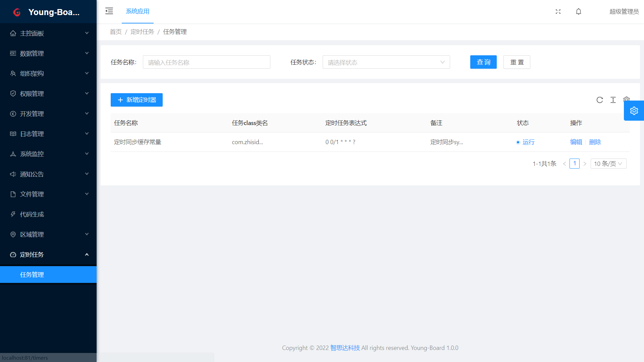This screenshot has width=644, height=362.
Task: Open the 10 per page selector
Action: (x=608, y=164)
